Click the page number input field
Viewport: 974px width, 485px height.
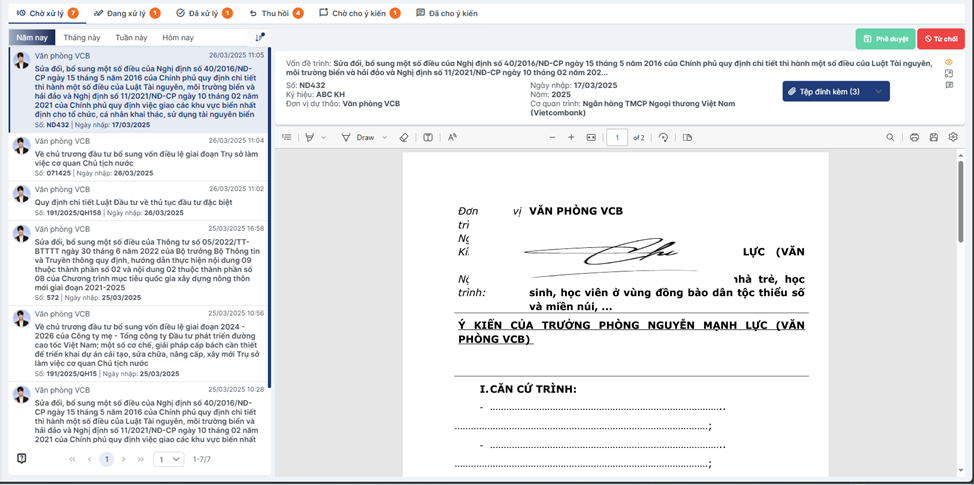pos(617,137)
